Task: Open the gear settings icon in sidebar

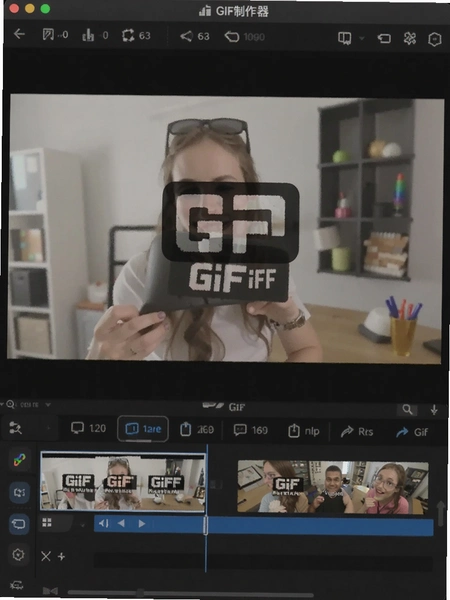Action: 18,554
